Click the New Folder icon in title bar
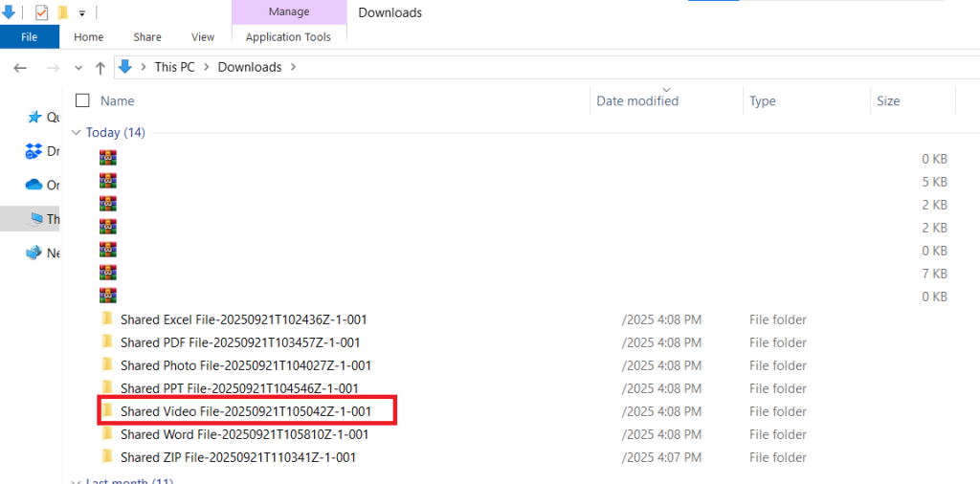Viewport: 980px width, 484px height. [x=63, y=12]
